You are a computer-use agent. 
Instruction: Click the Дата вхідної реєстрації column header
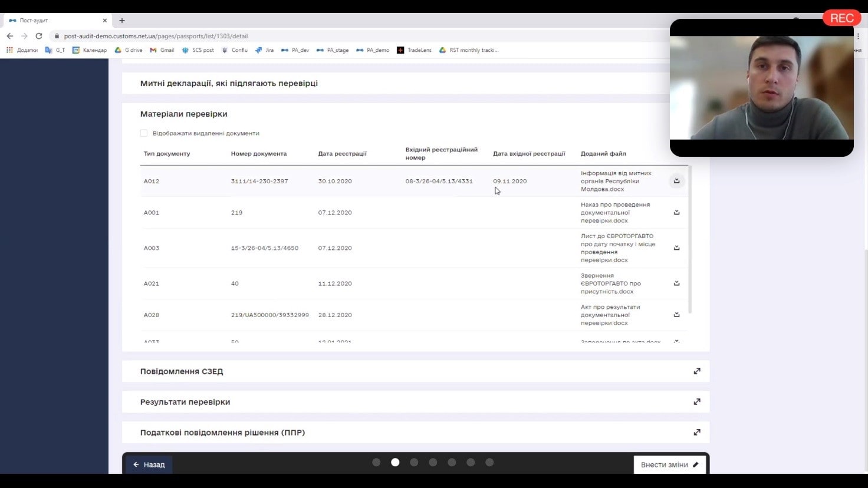click(x=529, y=153)
